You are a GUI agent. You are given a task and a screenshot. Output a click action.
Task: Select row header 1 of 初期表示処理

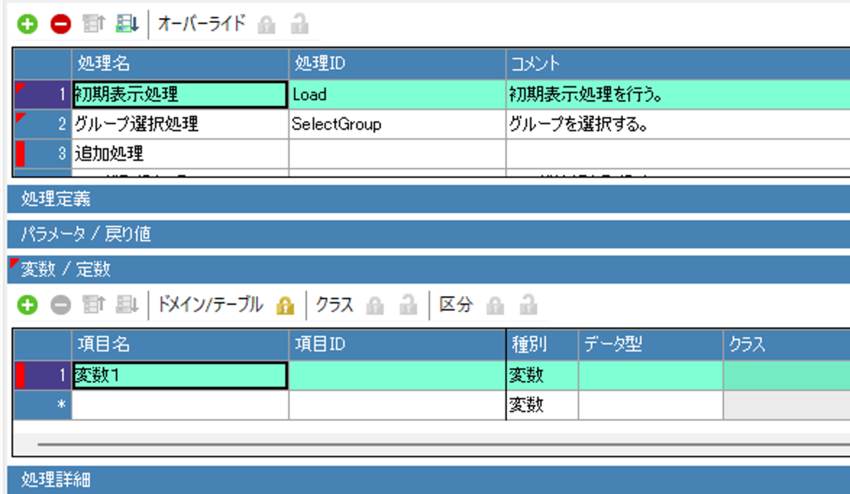click(43, 94)
